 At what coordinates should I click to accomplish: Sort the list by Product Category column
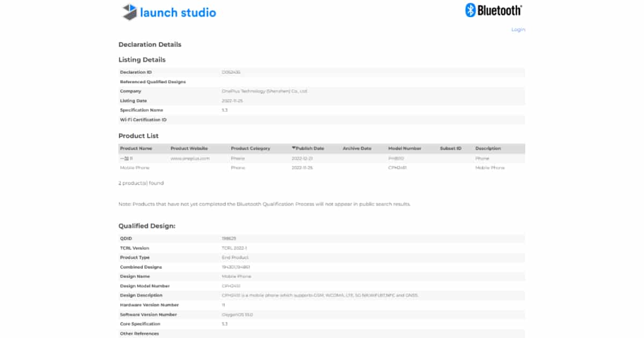250,149
